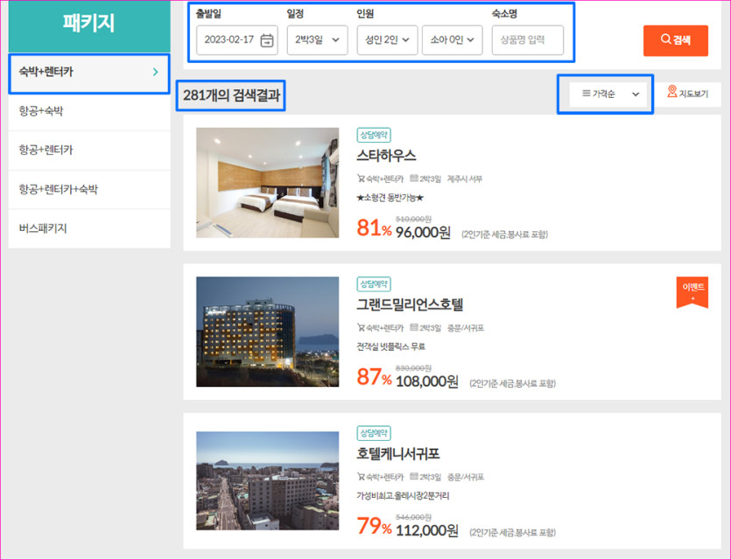This screenshot has height=560, width=731.
Task: Click the 제주시 서부 location text
Action: (x=465, y=178)
